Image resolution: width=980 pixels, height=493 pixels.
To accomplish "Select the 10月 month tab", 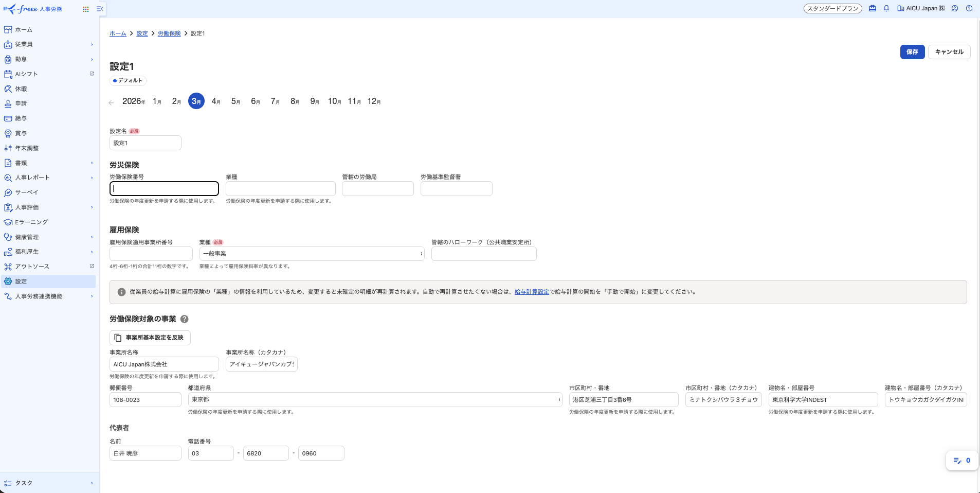I will [334, 101].
